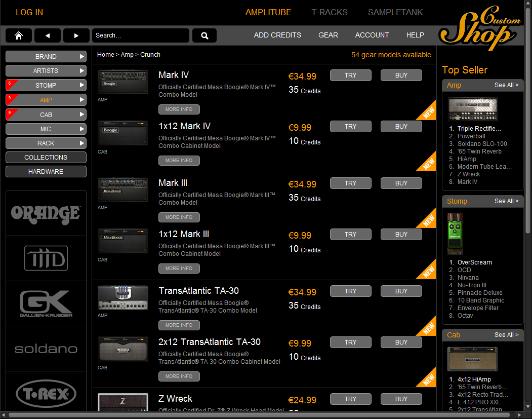Open the Orange brand logo
The image size is (532, 419).
tap(46, 214)
